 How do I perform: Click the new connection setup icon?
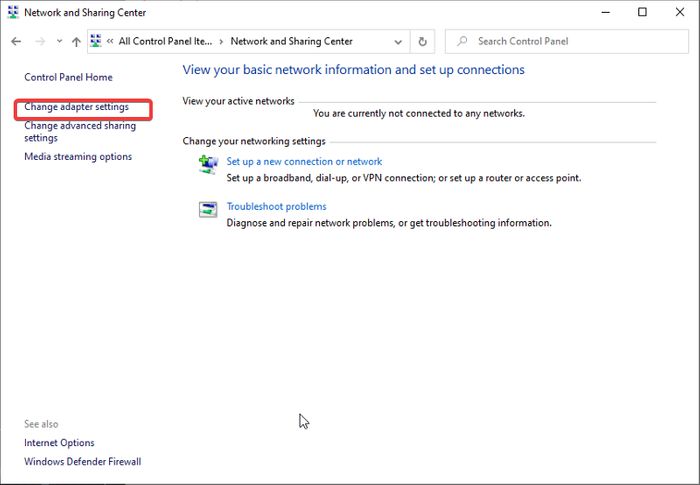[208, 165]
